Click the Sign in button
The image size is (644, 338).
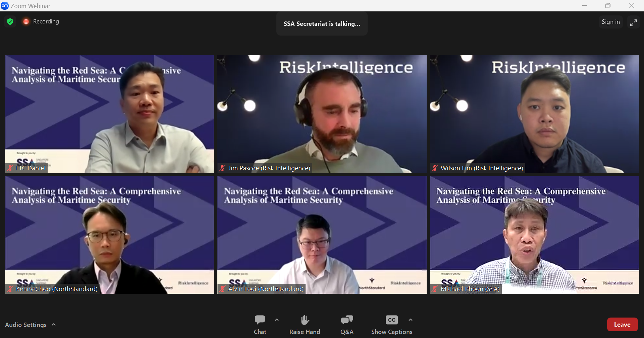click(x=610, y=22)
